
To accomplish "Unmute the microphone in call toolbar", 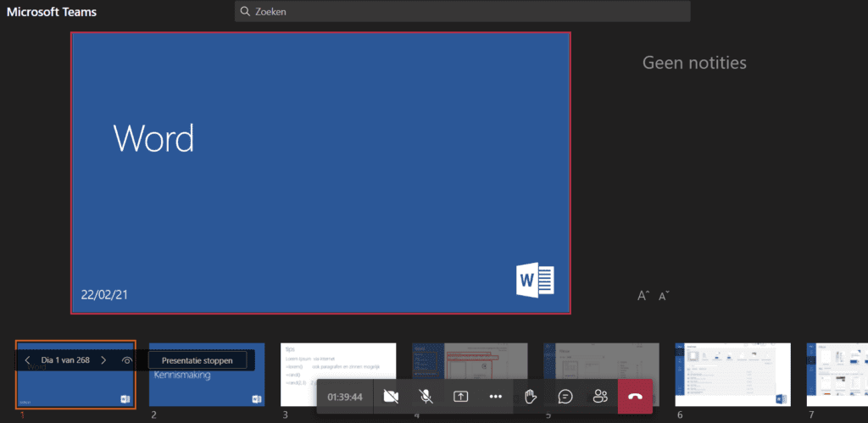I will [426, 397].
